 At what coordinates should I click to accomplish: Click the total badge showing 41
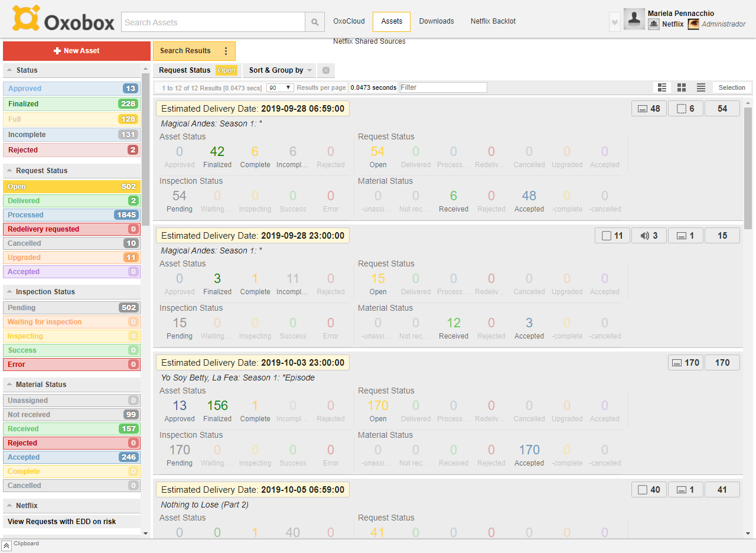click(x=722, y=490)
